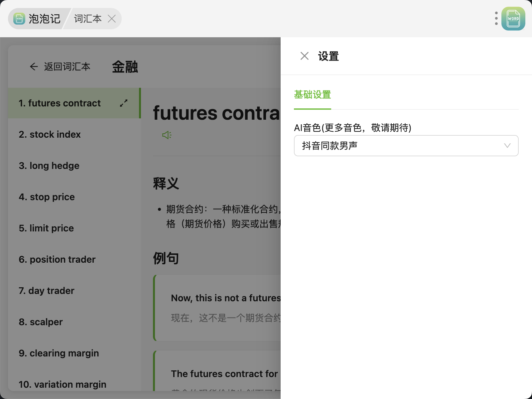Click the 期货合约 definition text
The width and height of the screenshot is (532, 399).
coord(223,216)
